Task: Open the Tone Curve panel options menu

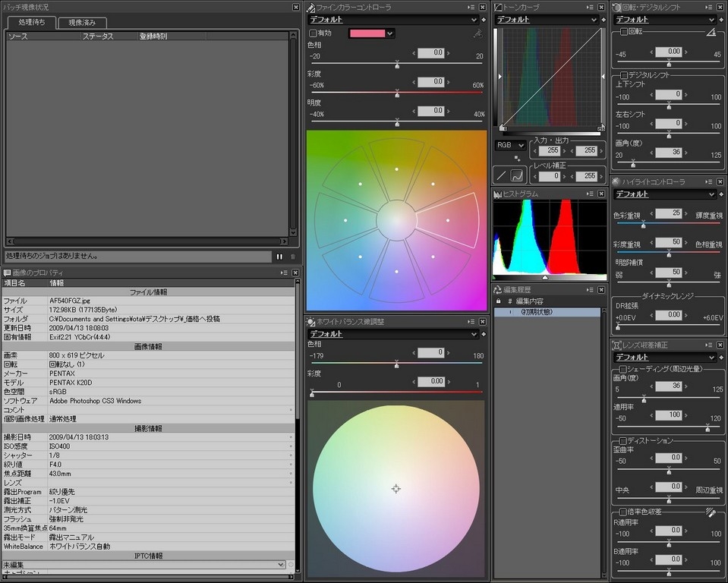Action: 589,7
